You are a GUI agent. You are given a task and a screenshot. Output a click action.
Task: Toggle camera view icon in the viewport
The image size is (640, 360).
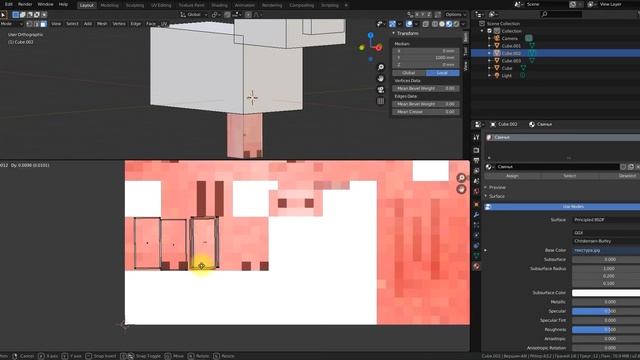380,90
